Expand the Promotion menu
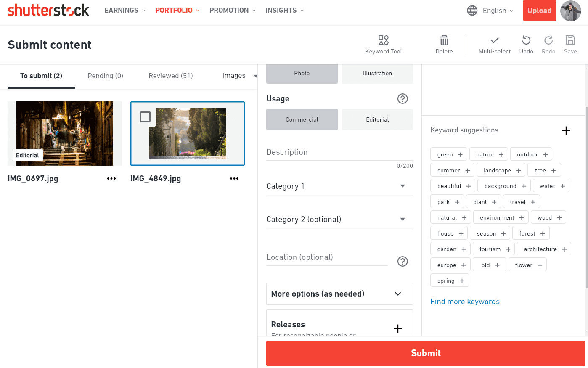 tap(233, 10)
